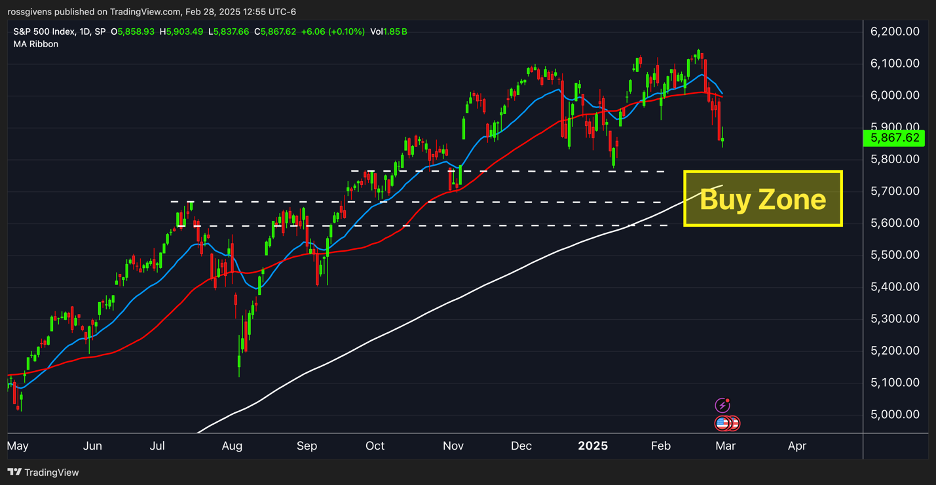
Task: Select the yellow Buy Zone box
Action: 763,199
